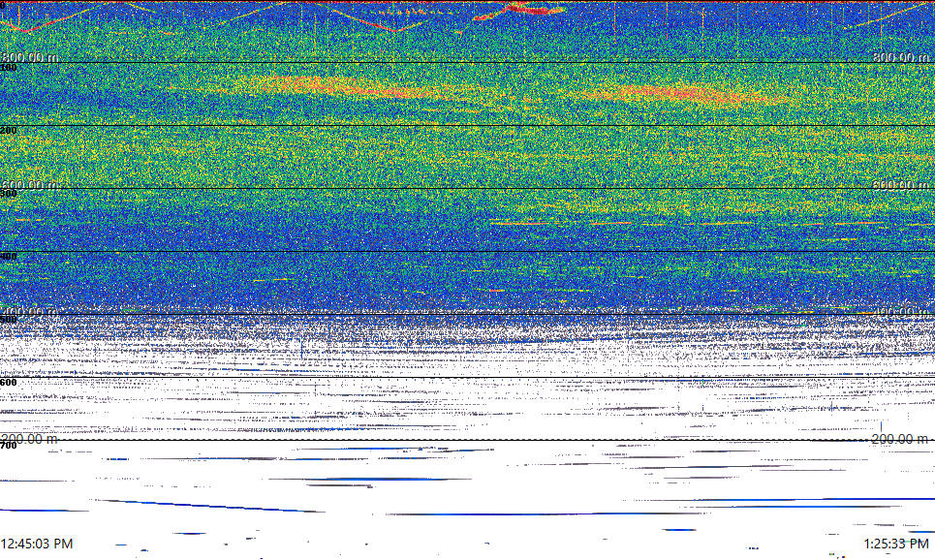Click the right-edge 600.00 m range label
935x560 pixels.
(x=900, y=185)
